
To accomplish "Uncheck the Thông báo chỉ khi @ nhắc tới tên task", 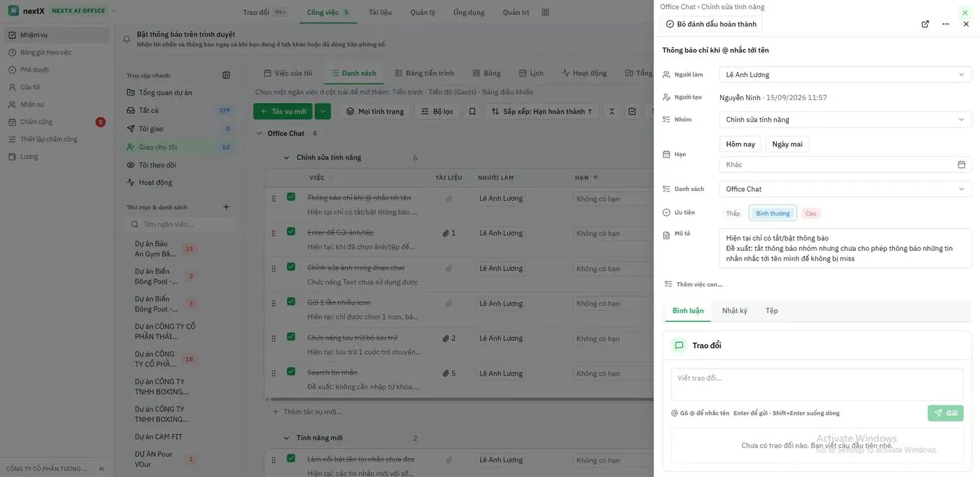I will (x=291, y=197).
